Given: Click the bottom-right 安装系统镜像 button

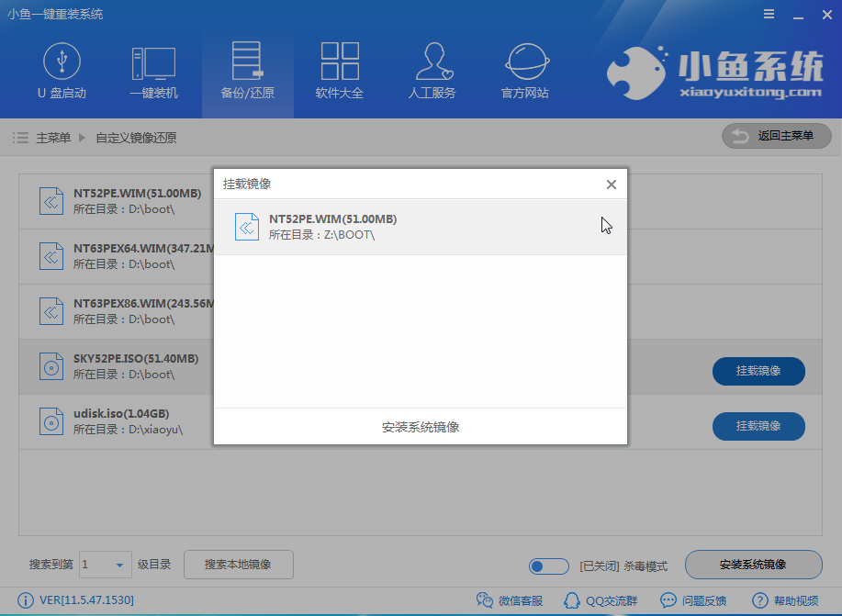Looking at the screenshot, I should point(754,565).
